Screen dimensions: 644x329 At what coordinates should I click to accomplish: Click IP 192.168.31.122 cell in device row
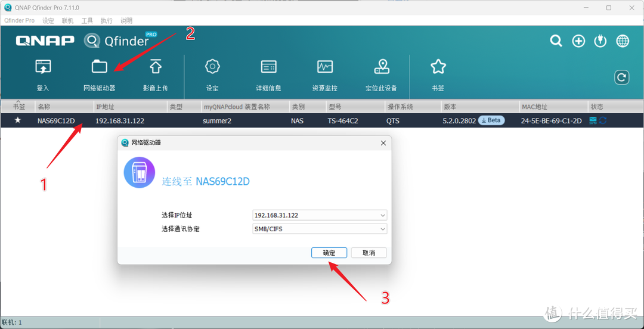pyautogui.click(x=119, y=121)
